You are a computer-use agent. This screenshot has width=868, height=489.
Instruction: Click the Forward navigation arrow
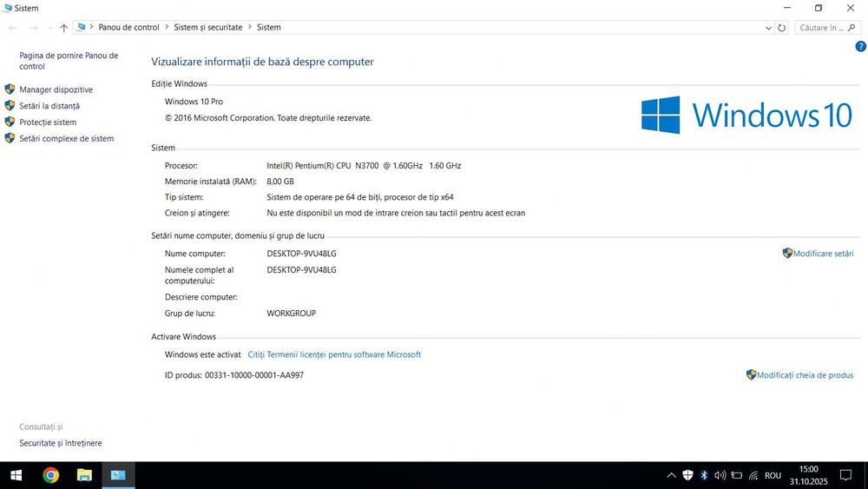click(x=33, y=28)
